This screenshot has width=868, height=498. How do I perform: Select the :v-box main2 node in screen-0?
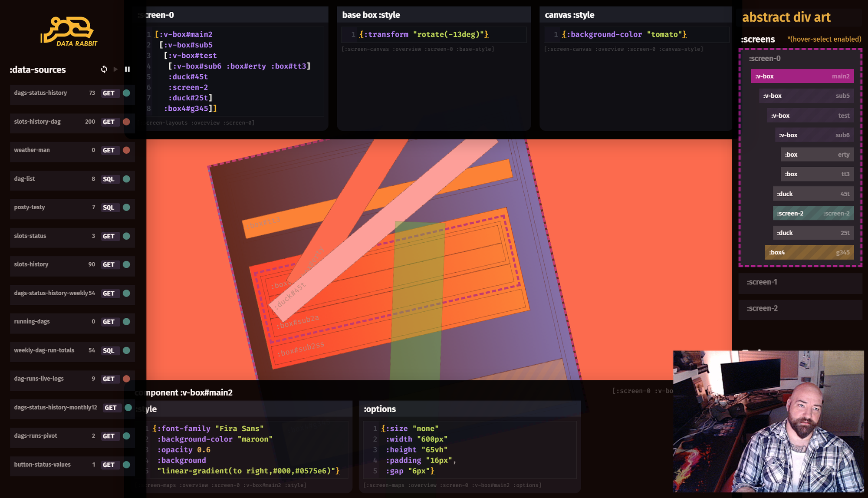[x=802, y=76]
